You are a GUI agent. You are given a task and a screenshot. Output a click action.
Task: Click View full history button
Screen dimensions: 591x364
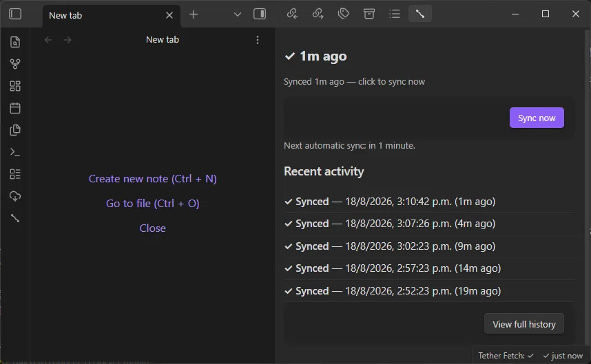point(524,324)
